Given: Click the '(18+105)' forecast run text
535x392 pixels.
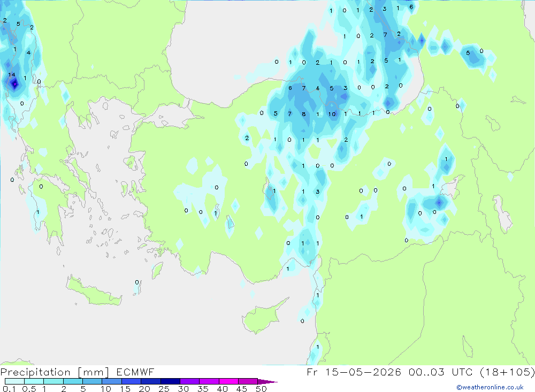Looking at the screenshot, I should (x=507, y=372).
